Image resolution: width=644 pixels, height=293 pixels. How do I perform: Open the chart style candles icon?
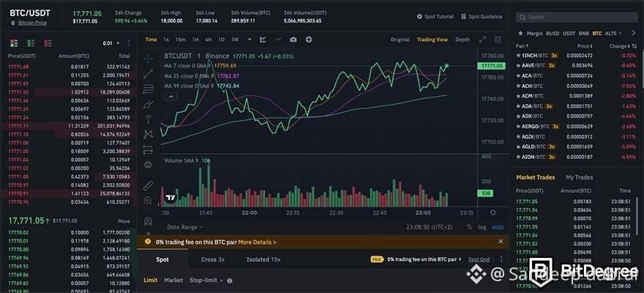coord(263,40)
